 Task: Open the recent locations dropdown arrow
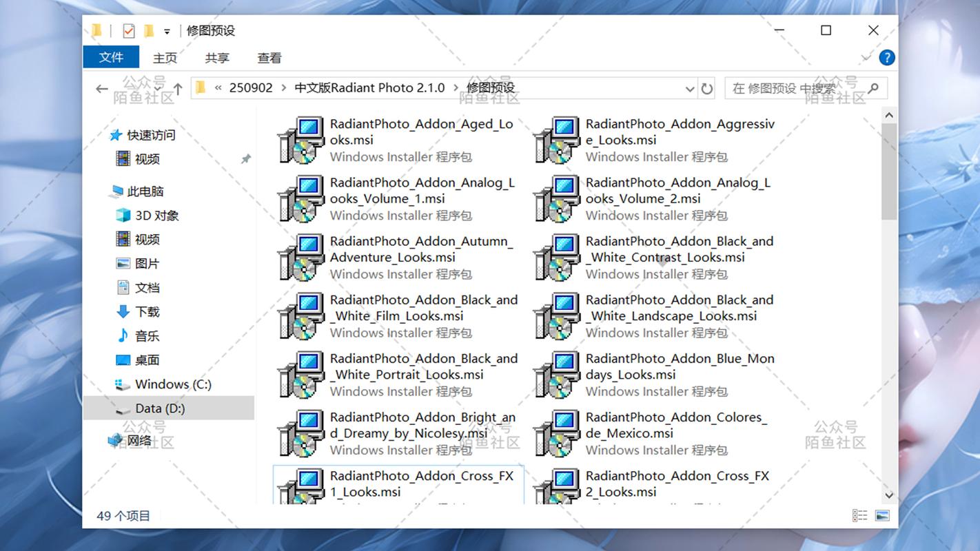(x=157, y=89)
